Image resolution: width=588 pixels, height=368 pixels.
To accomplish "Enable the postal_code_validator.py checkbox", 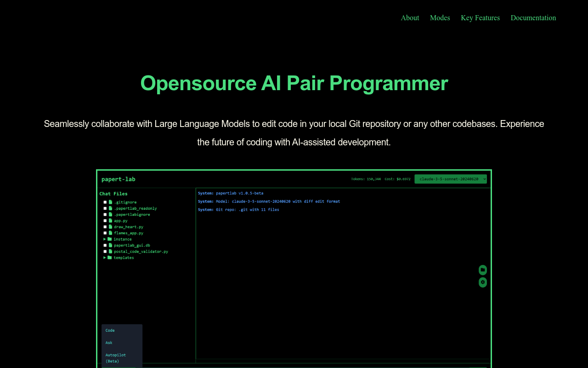I will (x=105, y=251).
